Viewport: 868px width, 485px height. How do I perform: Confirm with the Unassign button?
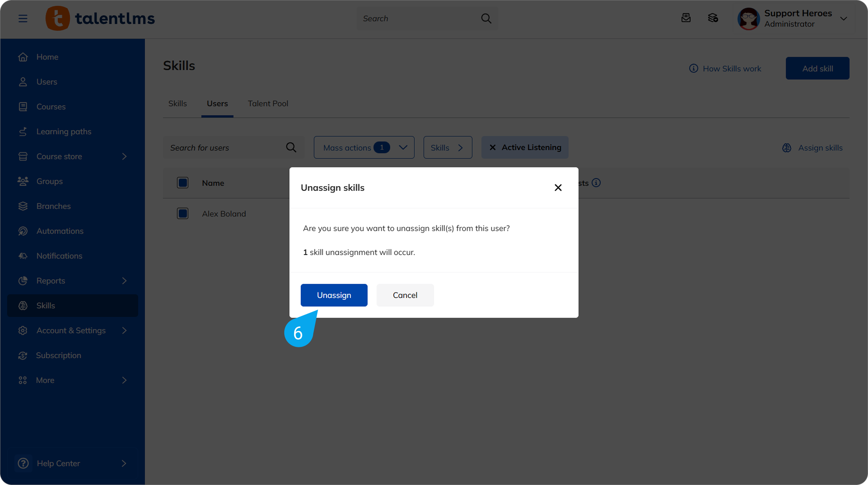point(334,295)
